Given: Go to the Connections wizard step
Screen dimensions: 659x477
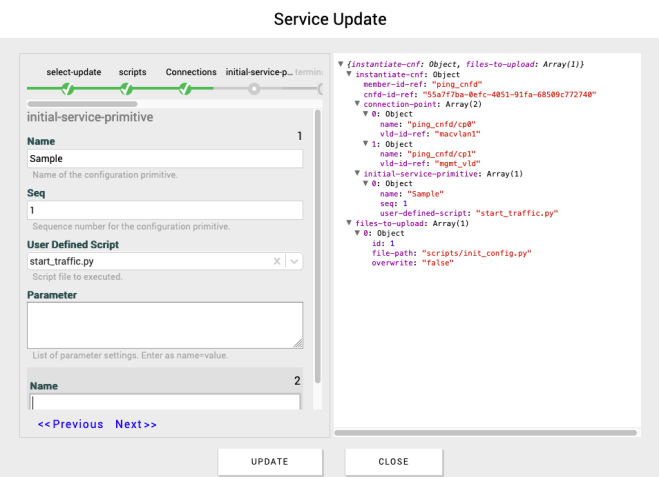Looking at the screenshot, I should [x=191, y=72].
